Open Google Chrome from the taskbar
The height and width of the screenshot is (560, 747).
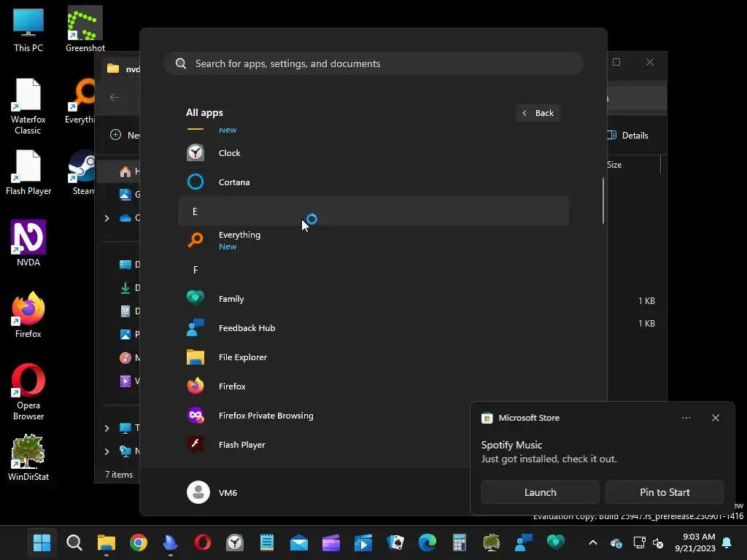138,542
